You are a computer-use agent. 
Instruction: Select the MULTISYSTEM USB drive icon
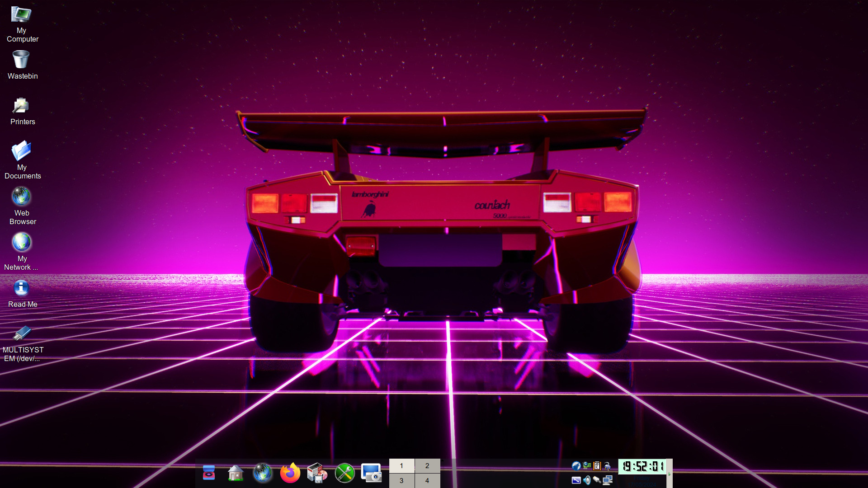(22, 343)
